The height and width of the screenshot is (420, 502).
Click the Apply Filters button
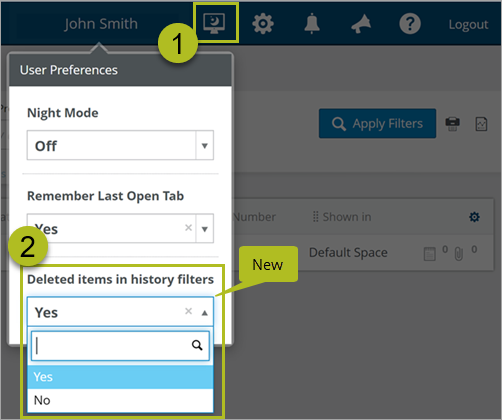tap(377, 123)
